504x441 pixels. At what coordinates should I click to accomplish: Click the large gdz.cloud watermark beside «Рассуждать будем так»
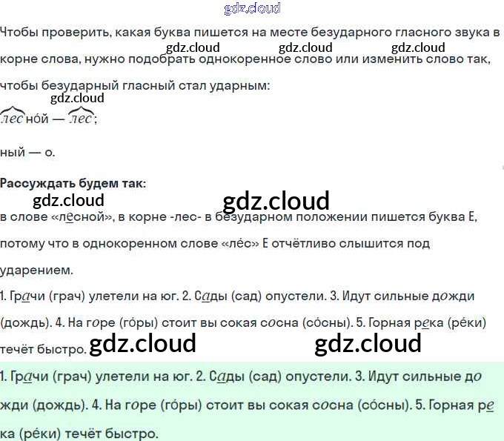pyautogui.click(x=276, y=201)
